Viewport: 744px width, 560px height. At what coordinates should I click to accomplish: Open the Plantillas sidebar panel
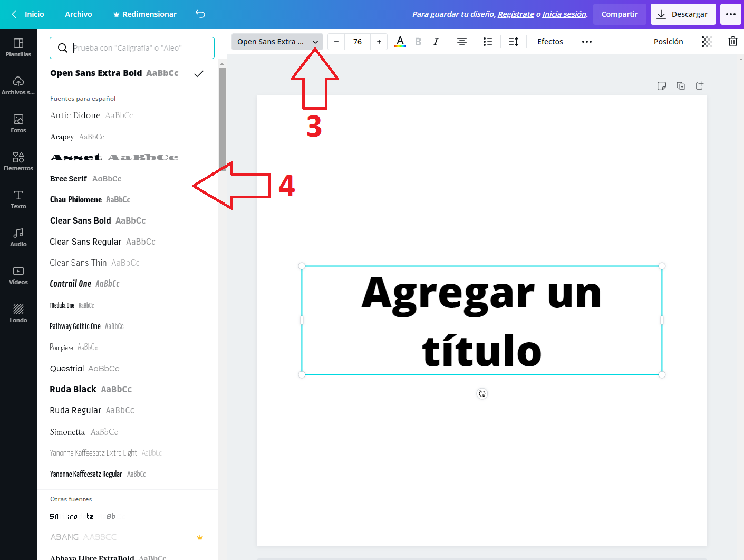pyautogui.click(x=18, y=47)
